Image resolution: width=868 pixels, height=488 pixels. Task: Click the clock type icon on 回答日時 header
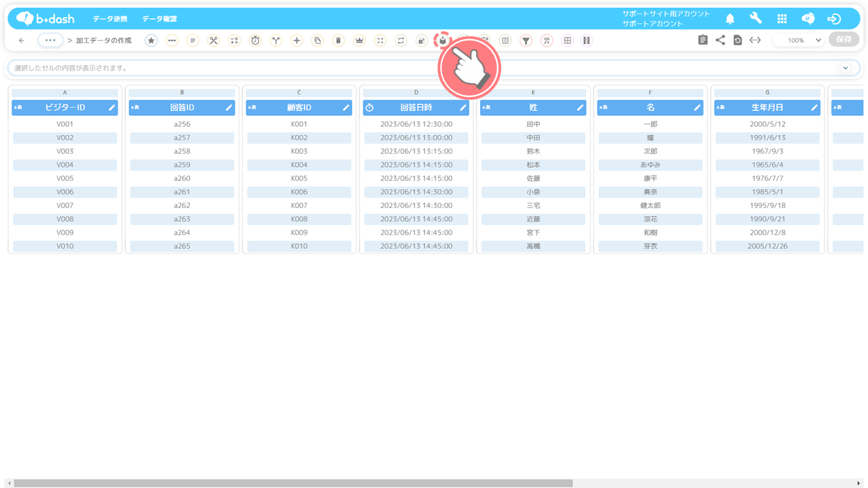(x=370, y=108)
